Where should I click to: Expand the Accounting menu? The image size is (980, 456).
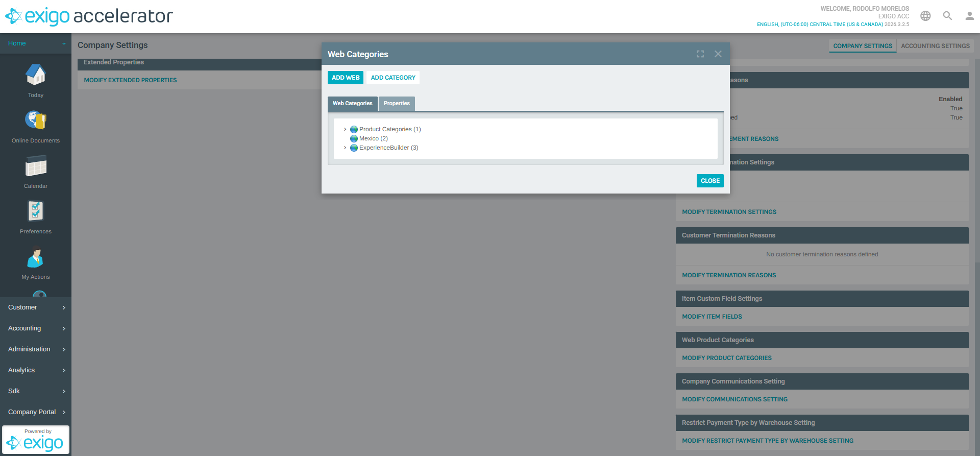point(36,328)
